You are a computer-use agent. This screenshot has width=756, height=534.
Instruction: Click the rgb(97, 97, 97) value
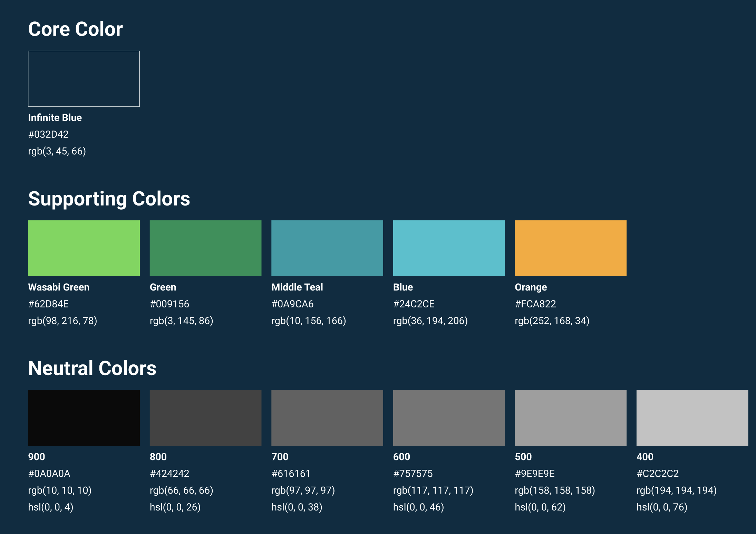coord(303,490)
